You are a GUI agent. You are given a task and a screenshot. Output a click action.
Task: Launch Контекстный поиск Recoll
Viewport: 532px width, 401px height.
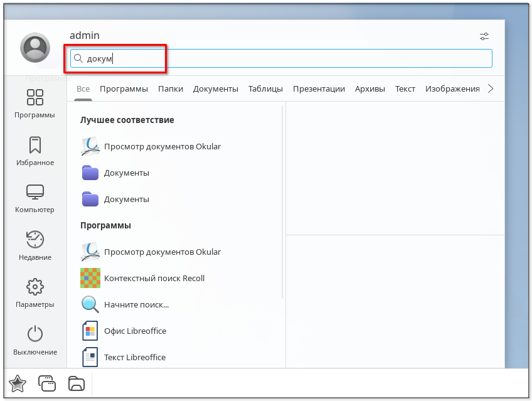click(154, 278)
